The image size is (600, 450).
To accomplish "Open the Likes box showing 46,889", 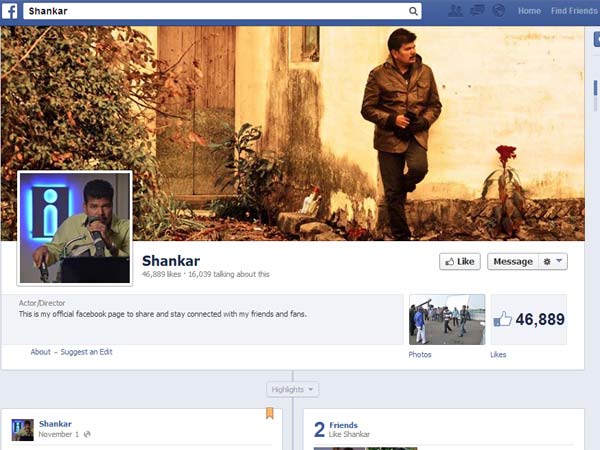I will click(528, 319).
